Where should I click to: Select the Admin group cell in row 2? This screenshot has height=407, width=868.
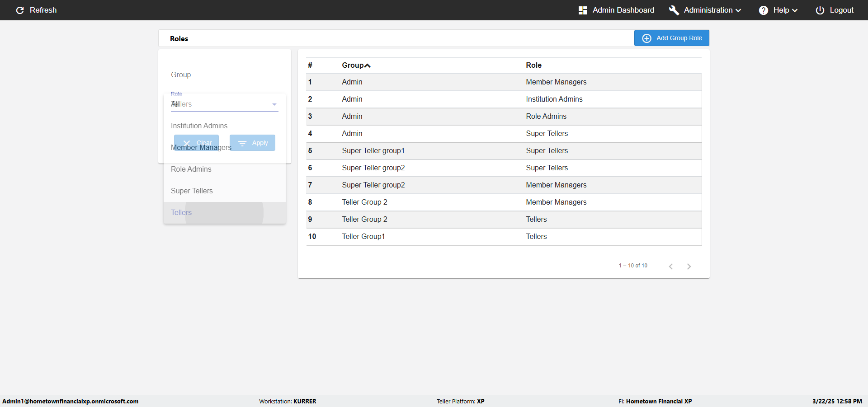point(352,99)
